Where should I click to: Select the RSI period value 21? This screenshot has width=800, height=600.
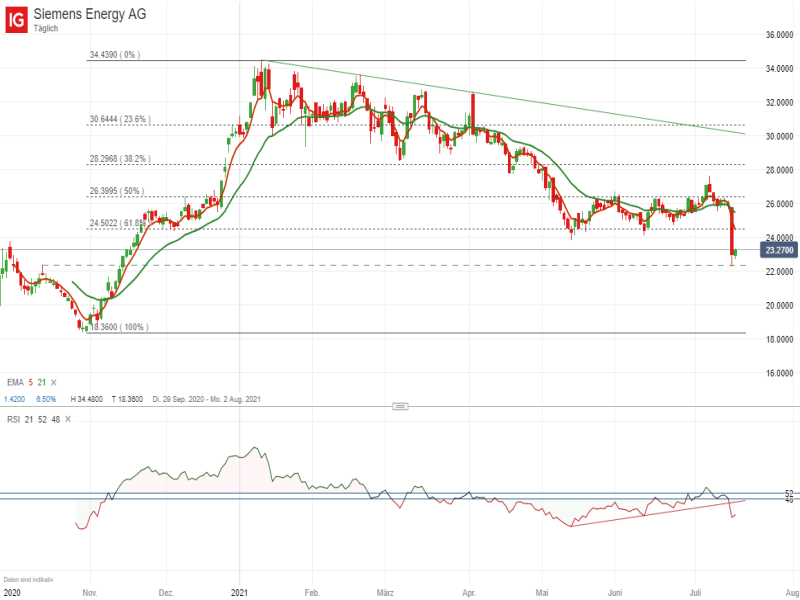[x=29, y=419]
